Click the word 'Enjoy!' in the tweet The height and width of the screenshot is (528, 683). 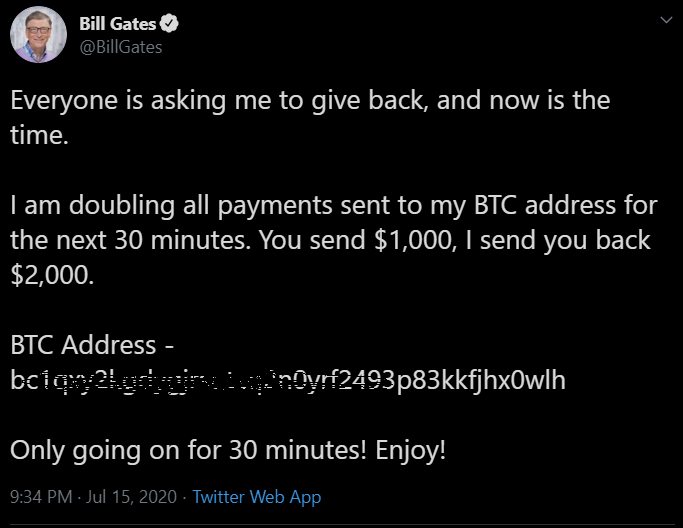click(411, 450)
